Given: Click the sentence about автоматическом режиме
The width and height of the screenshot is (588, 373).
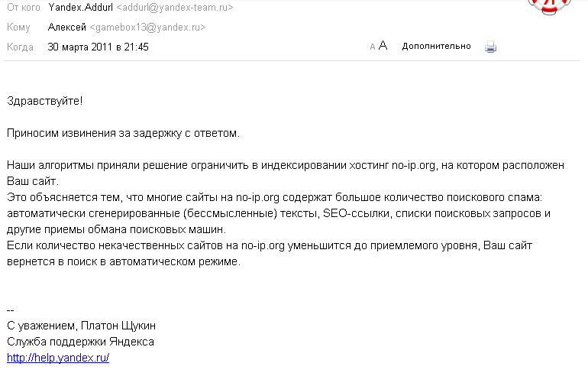Looking at the screenshot, I should pos(270,254).
